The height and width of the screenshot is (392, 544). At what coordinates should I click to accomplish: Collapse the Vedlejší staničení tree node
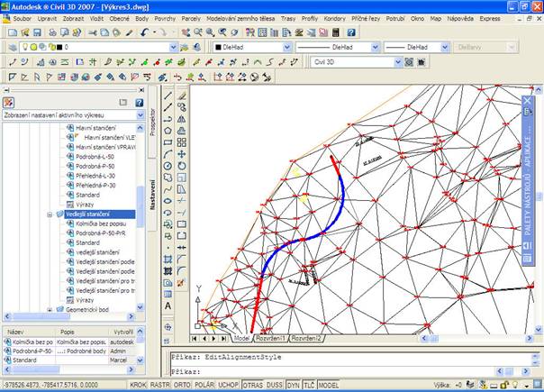(x=50, y=214)
